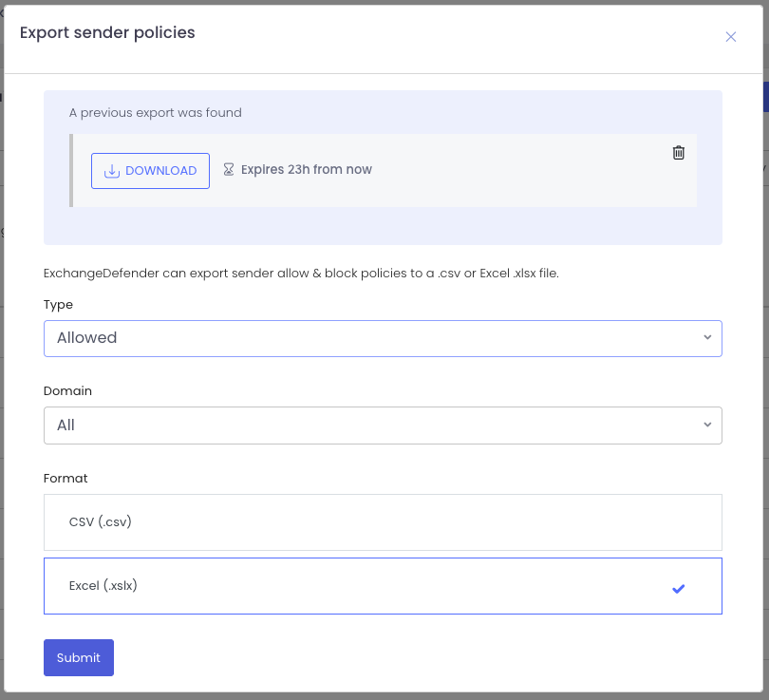The image size is (769, 700).
Task: Click the hourglass icon beside the expiry text
Action: click(229, 169)
